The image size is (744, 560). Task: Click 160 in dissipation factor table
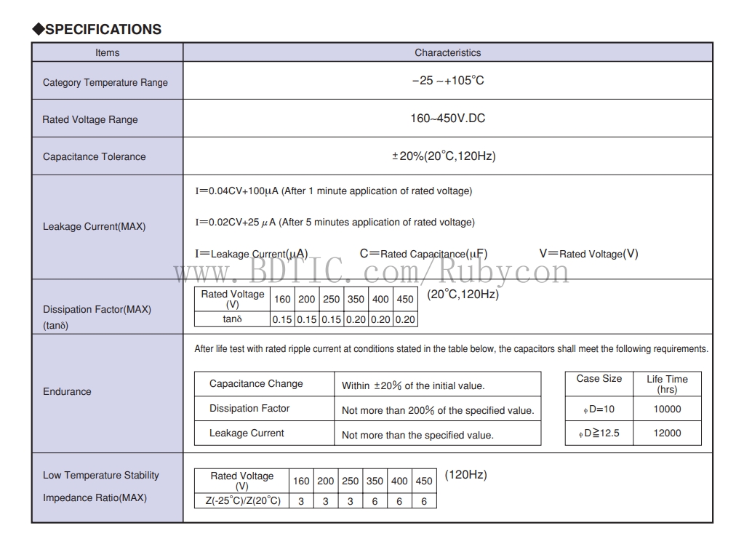click(x=282, y=300)
